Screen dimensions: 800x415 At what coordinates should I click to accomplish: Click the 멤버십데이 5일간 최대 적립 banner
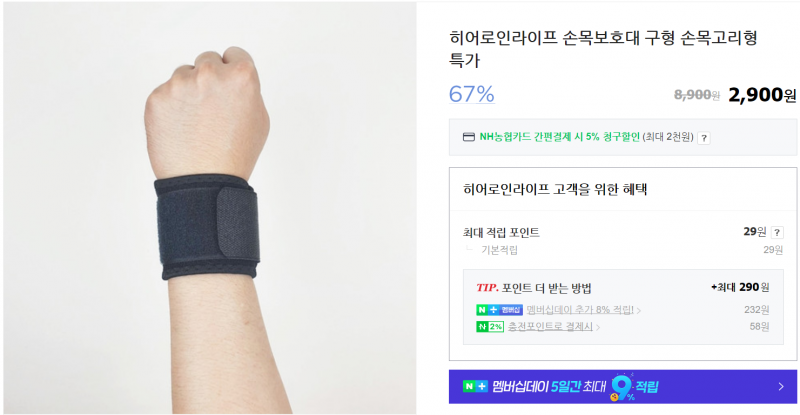(622, 386)
